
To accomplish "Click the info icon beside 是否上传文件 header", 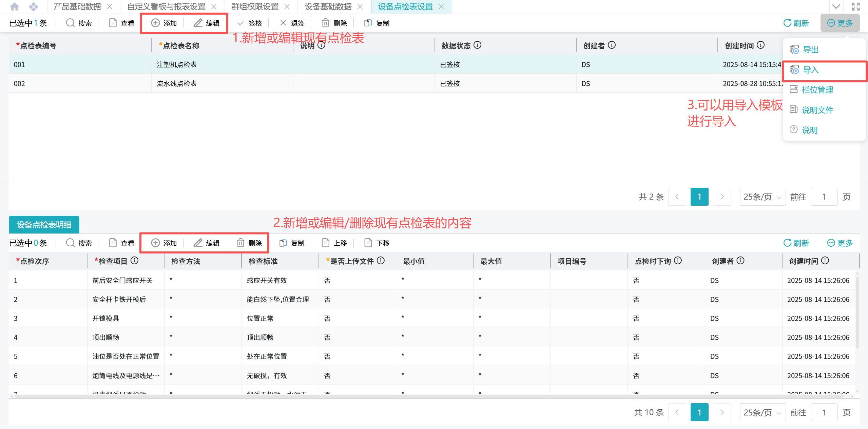I will (381, 261).
